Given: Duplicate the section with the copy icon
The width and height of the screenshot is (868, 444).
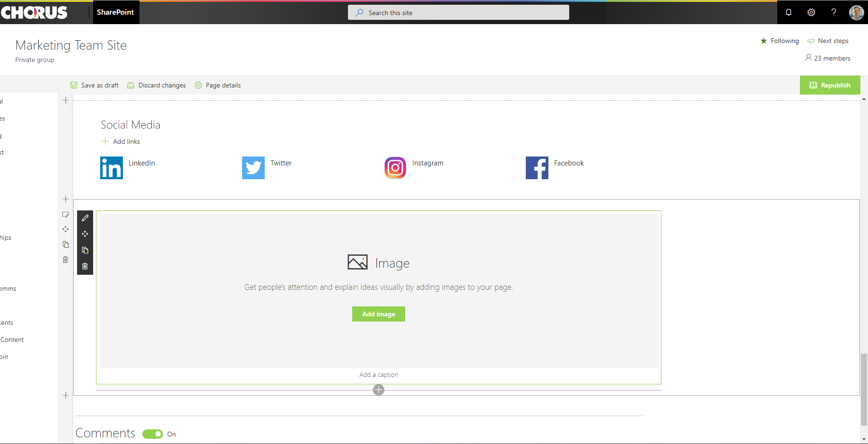Looking at the screenshot, I should coord(66,244).
